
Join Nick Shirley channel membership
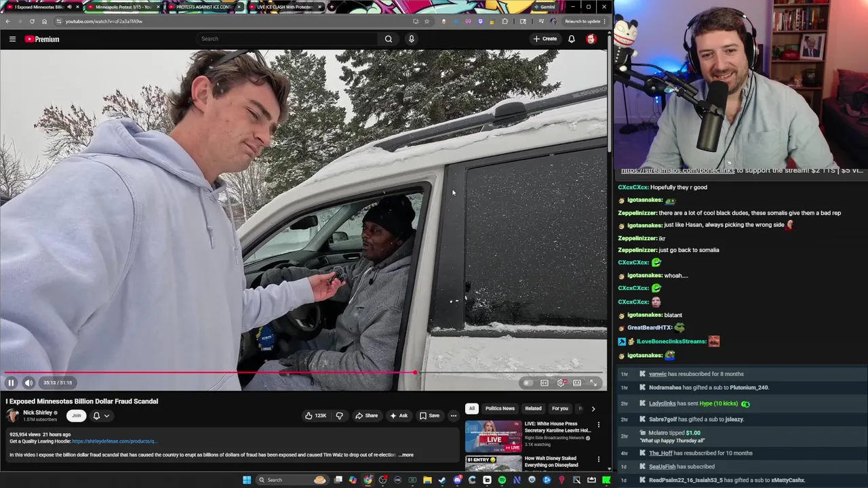(77, 415)
